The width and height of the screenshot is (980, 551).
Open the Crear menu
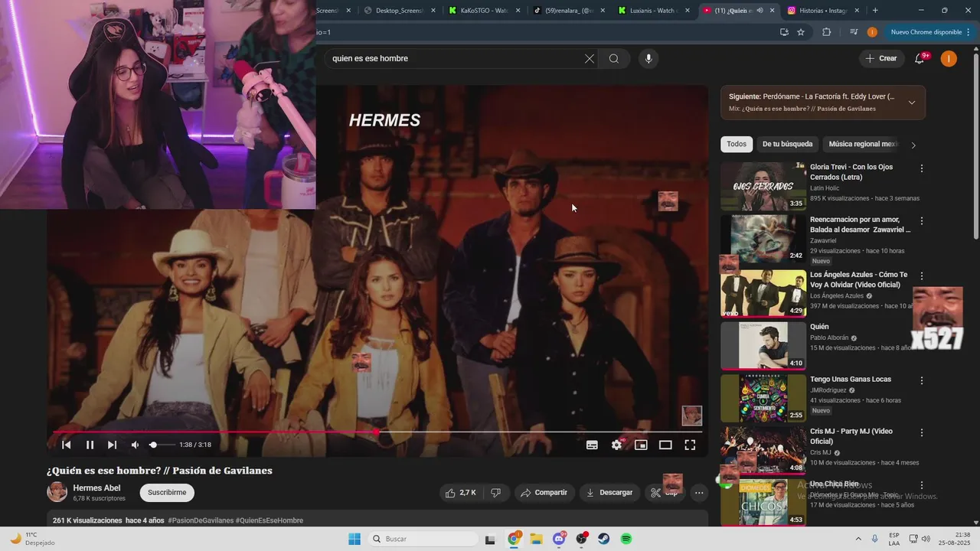(881, 58)
